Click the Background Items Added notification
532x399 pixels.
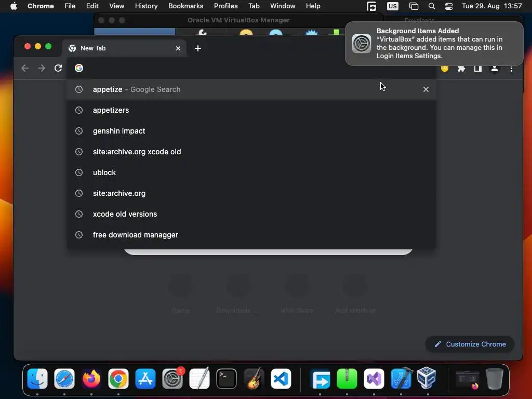(x=434, y=44)
